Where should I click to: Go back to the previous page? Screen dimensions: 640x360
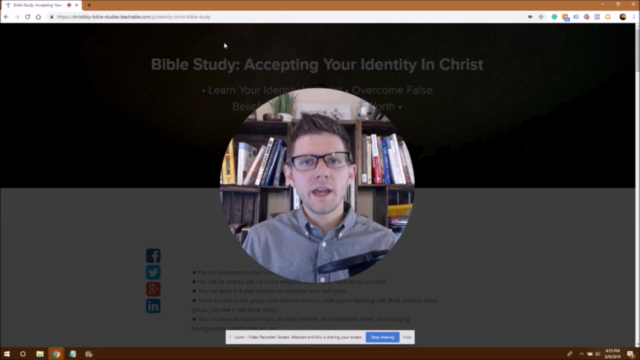[6, 17]
